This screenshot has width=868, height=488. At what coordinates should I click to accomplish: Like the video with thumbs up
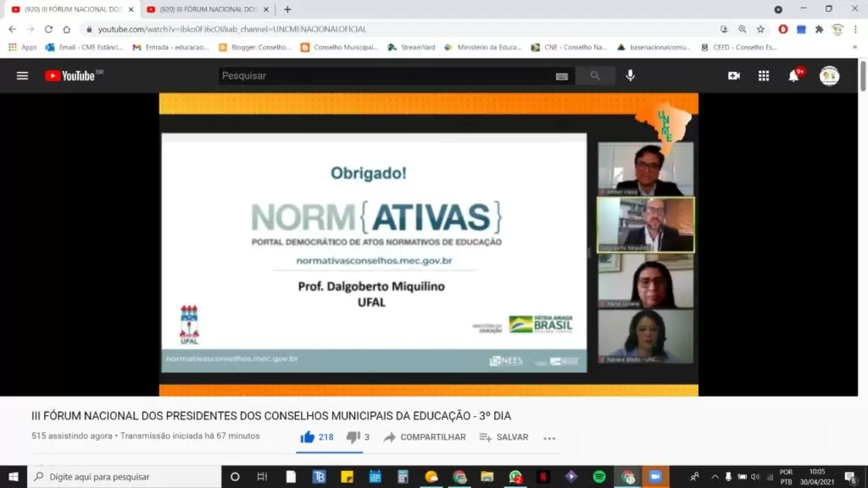pos(308,437)
